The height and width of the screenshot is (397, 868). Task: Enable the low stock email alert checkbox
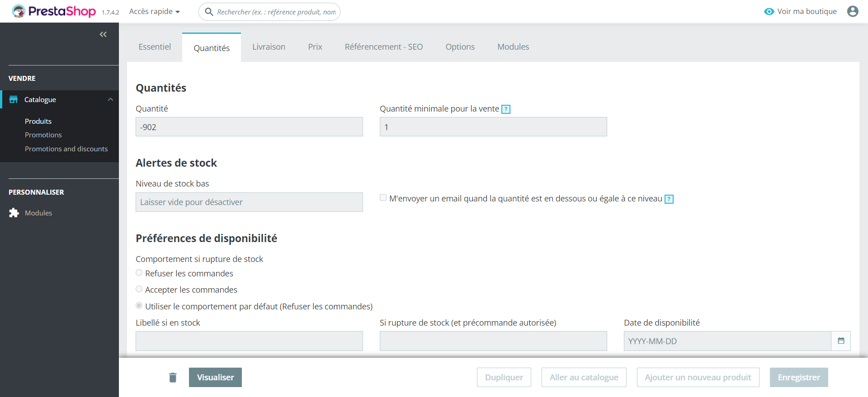pyautogui.click(x=383, y=198)
